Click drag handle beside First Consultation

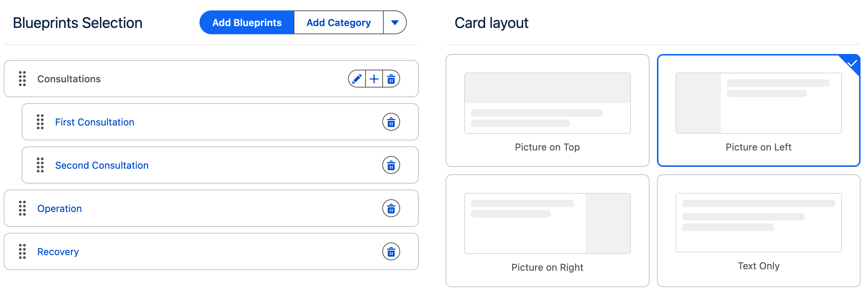[x=40, y=122]
